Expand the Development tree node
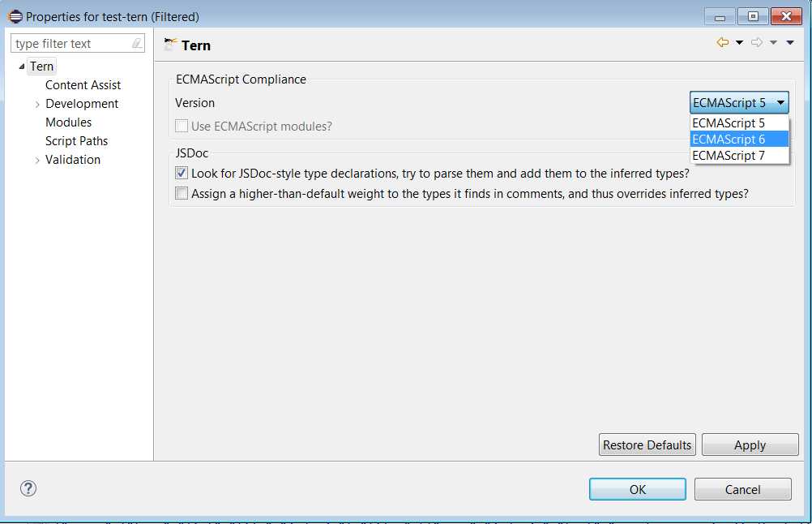Screen dimensions: 812x524 [x=37, y=104]
